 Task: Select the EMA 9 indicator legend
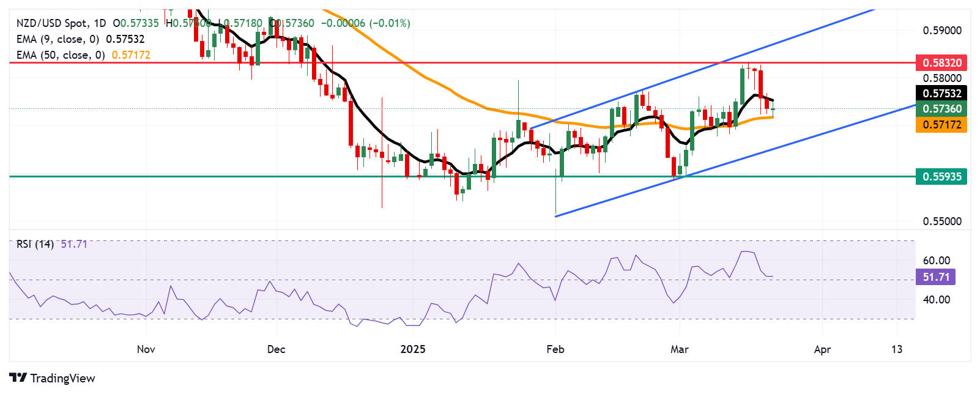point(58,39)
